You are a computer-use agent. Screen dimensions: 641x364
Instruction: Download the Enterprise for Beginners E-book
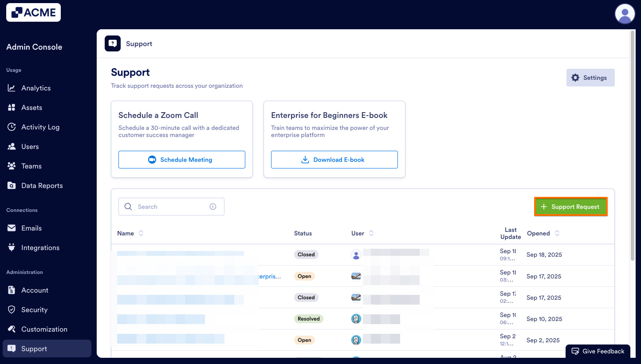(x=334, y=159)
